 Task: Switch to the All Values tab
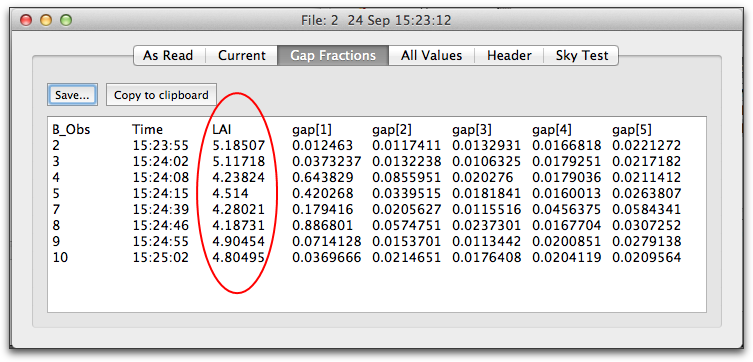(x=431, y=56)
